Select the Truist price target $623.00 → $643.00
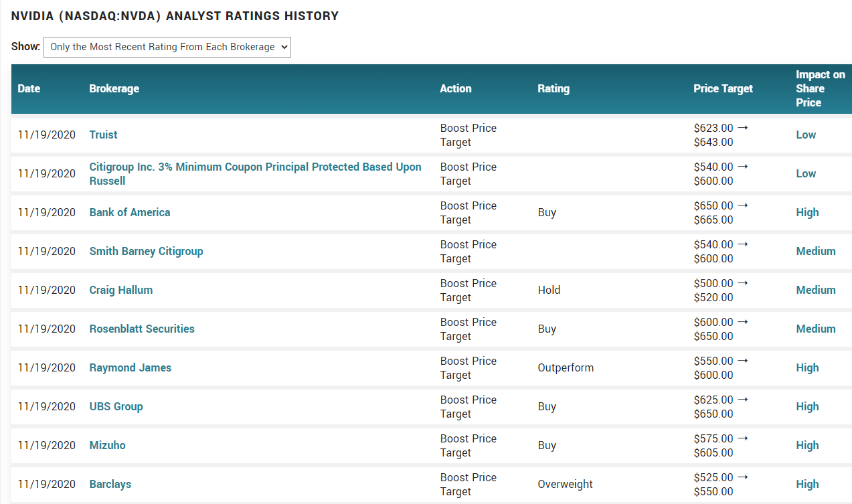The width and height of the screenshot is (852, 504). 721,135
